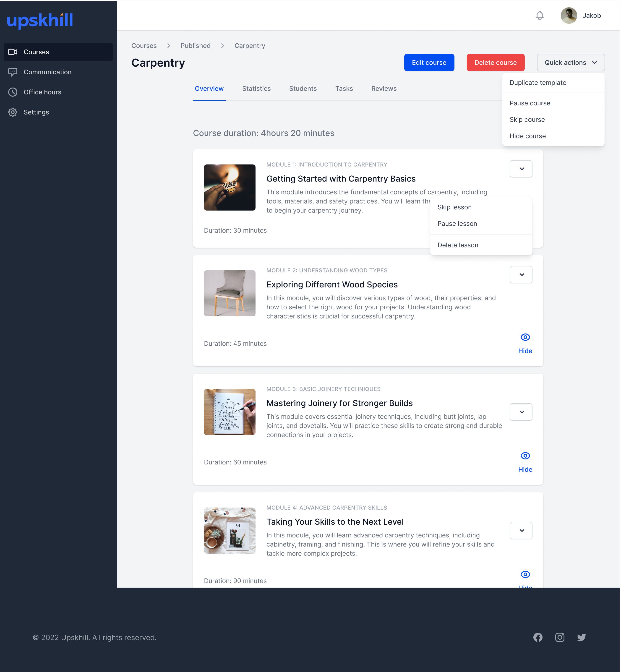Viewport: 621px width, 672px height.
Task: Click the notification bell icon
Action: click(x=539, y=16)
